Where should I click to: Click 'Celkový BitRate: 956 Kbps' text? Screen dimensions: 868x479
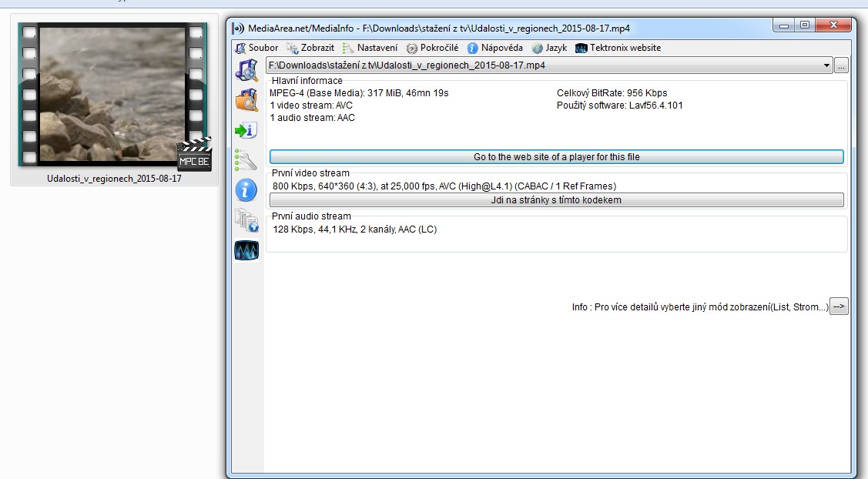point(612,93)
